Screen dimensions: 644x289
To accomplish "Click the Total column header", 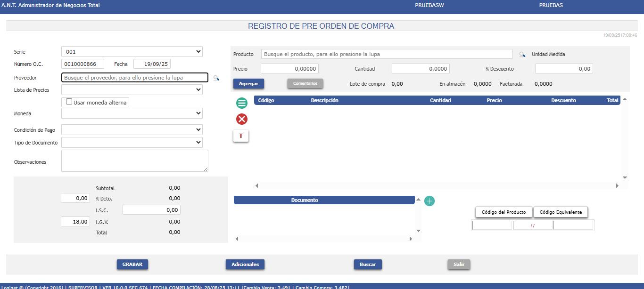I will click(x=612, y=100).
